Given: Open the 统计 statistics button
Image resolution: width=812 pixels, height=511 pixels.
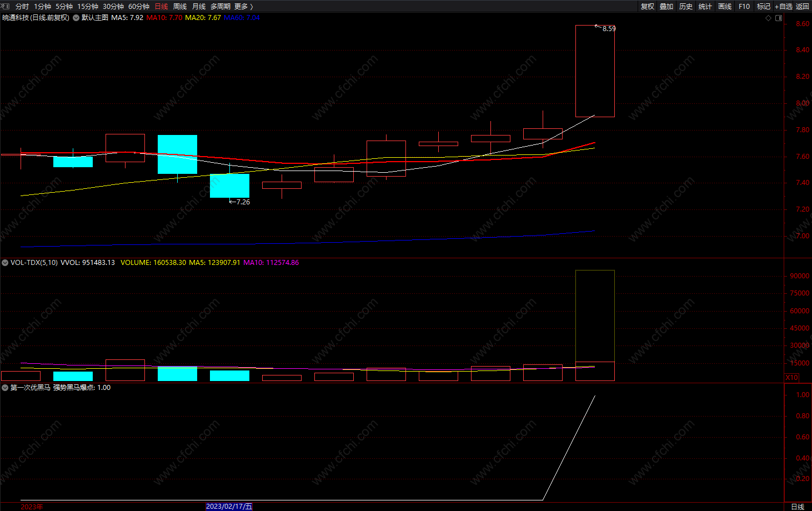Looking at the screenshot, I should click(x=705, y=6).
